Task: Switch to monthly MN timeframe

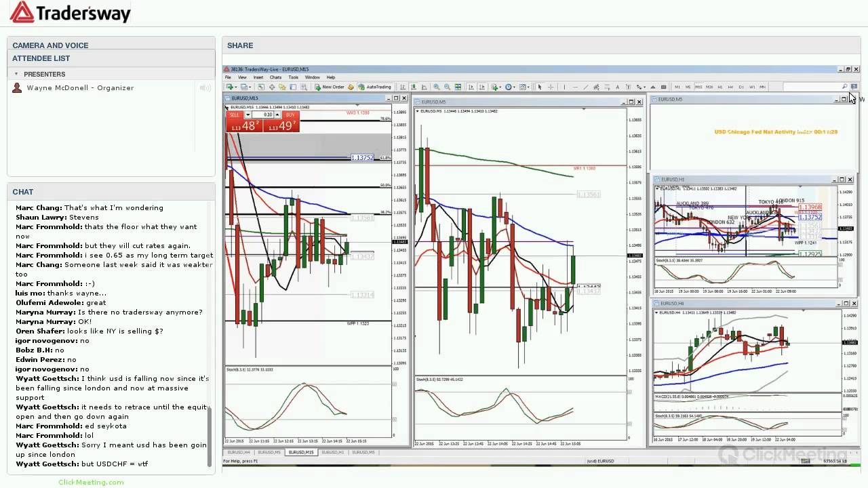Action: tap(763, 87)
